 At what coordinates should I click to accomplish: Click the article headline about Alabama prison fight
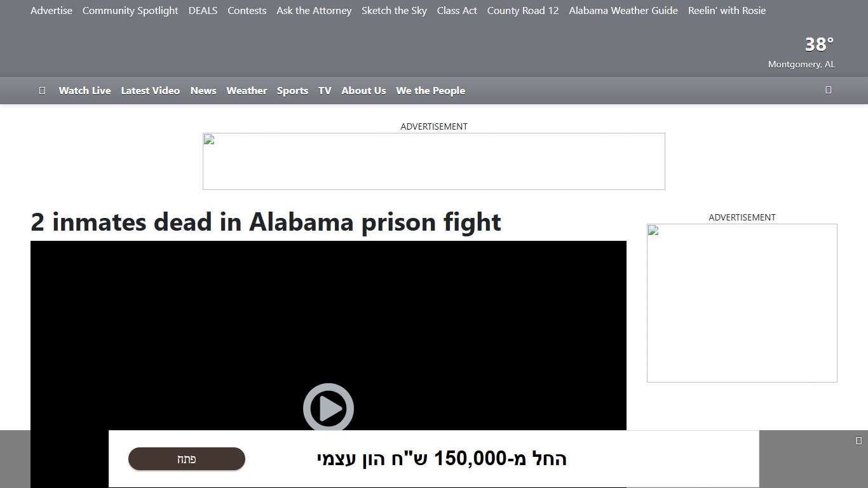266,222
